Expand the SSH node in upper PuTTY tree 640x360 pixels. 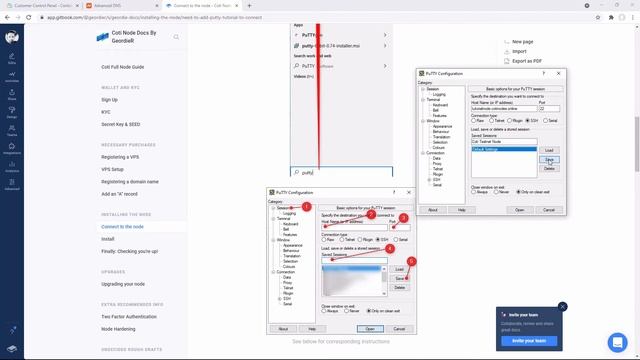pos(429,180)
